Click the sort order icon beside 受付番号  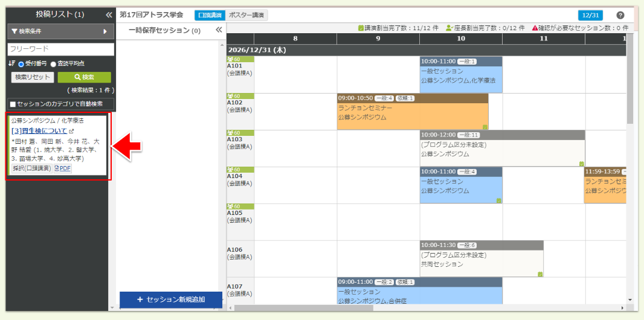click(11, 63)
